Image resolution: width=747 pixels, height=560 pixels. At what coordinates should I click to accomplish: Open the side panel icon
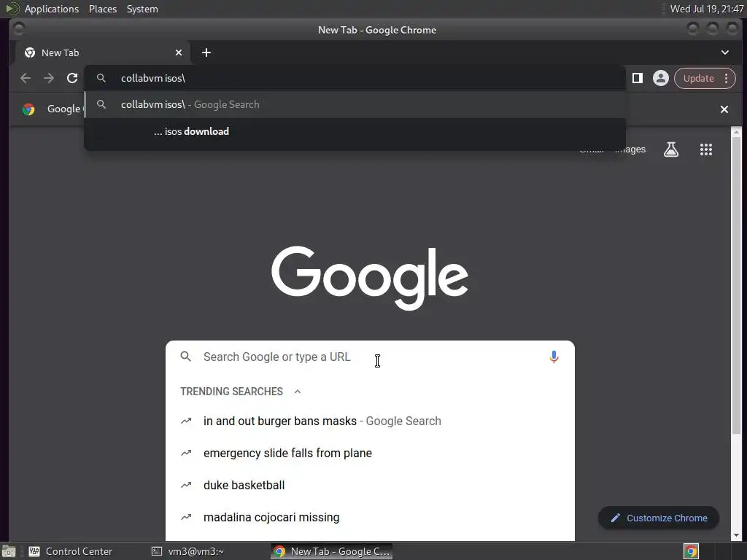pyautogui.click(x=638, y=78)
